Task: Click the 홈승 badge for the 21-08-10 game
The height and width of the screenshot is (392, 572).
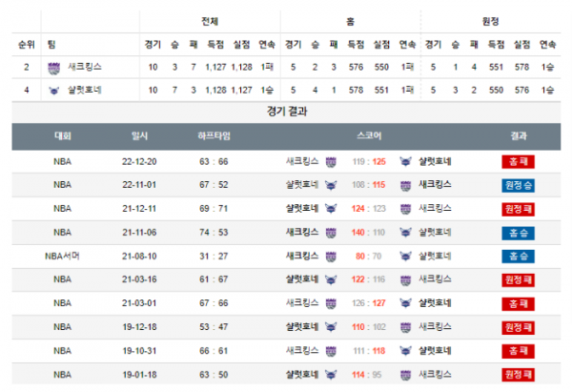Action: pyautogui.click(x=518, y=257)
